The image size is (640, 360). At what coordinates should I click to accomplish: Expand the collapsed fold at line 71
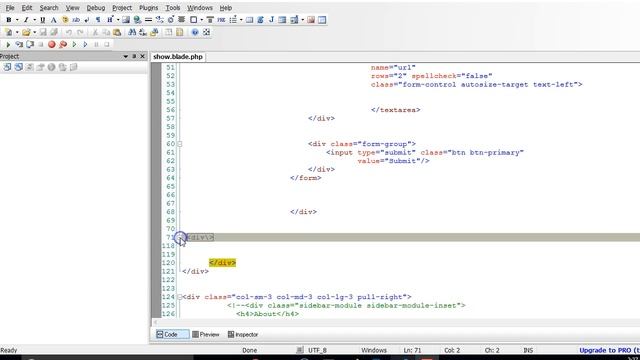[180, 237]
